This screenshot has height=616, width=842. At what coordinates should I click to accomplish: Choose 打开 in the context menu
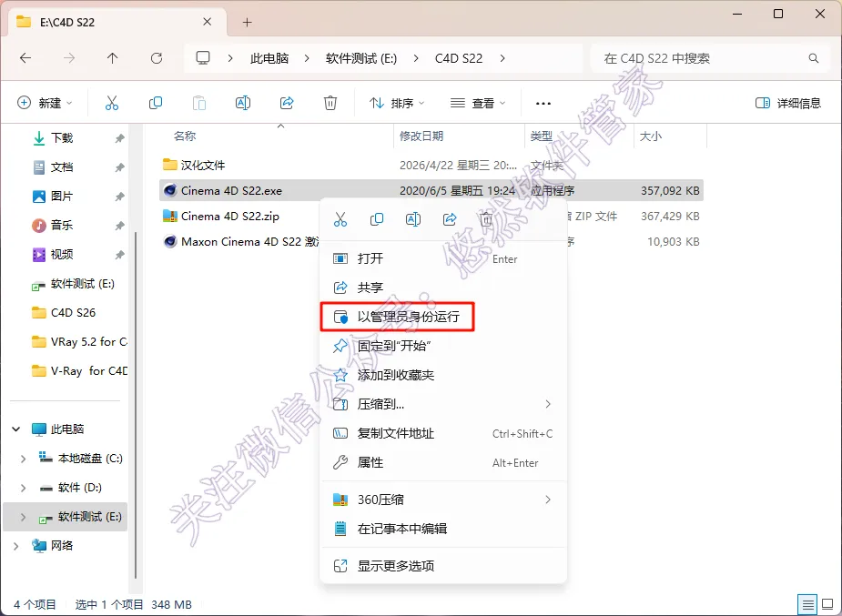point(443,258)
